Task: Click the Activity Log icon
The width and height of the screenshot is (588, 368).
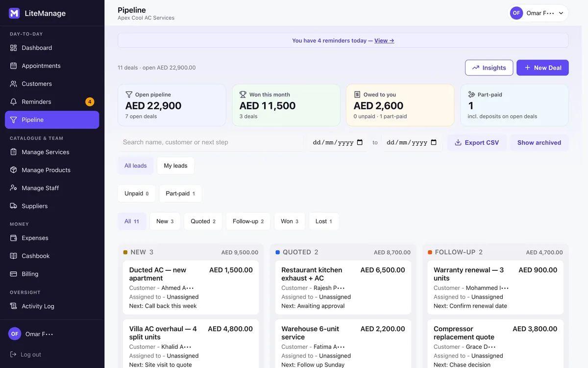Action: coord(14,306)
